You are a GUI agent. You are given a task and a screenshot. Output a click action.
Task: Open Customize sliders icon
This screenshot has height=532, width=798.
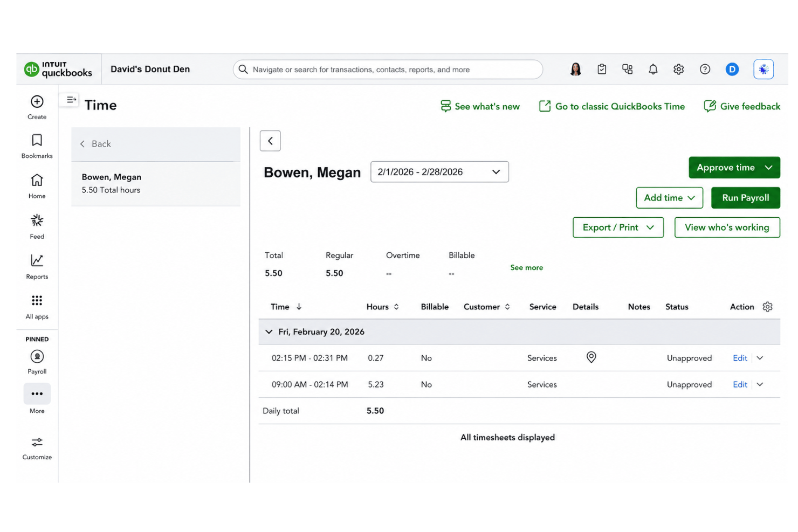37,443
